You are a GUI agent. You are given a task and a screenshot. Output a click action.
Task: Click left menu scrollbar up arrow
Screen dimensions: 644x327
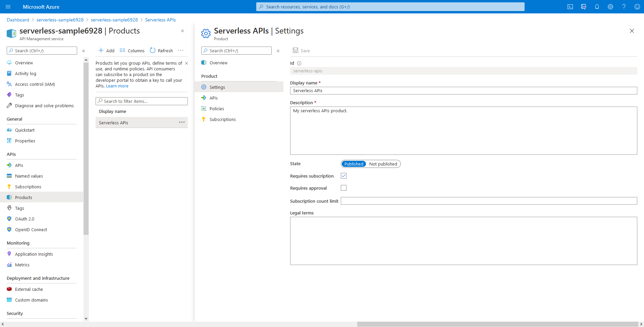[x=86, y=60]
